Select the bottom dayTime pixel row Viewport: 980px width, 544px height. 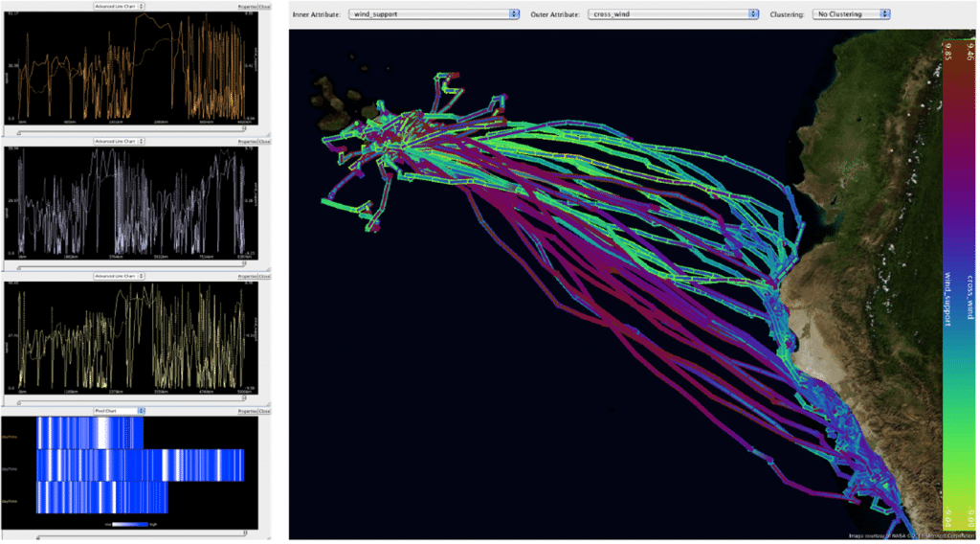click(x=102, y=498)
